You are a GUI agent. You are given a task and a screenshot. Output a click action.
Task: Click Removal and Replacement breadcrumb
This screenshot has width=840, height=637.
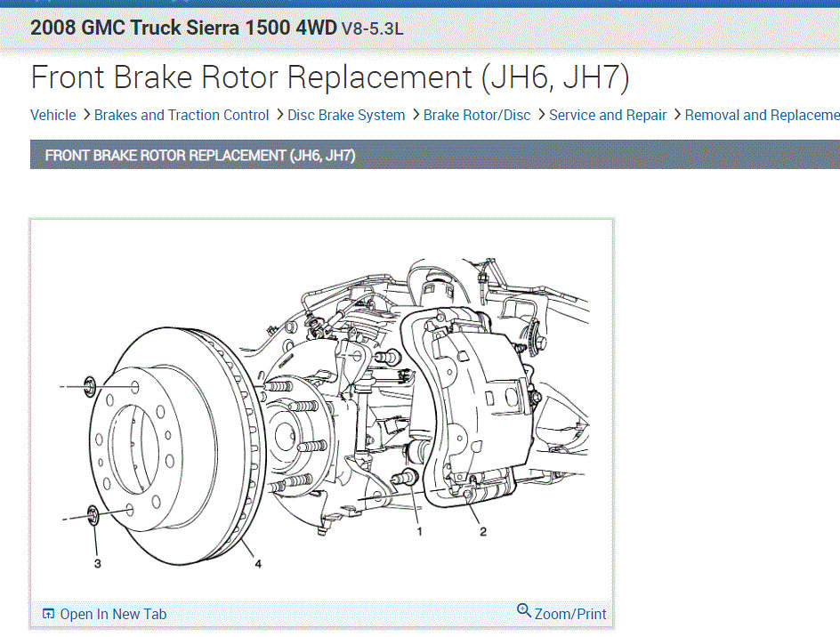(x=762, y=115)
